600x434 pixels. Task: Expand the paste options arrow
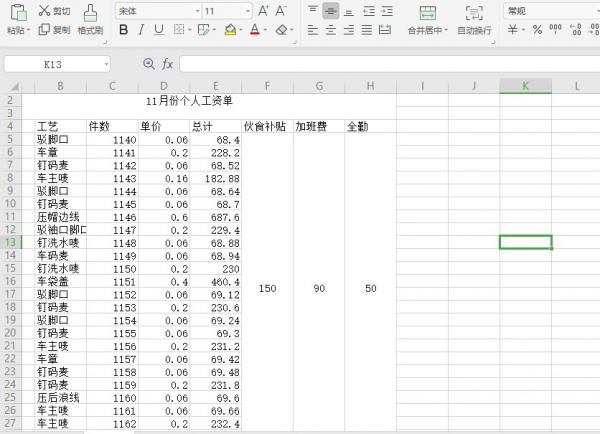point(28,30)
